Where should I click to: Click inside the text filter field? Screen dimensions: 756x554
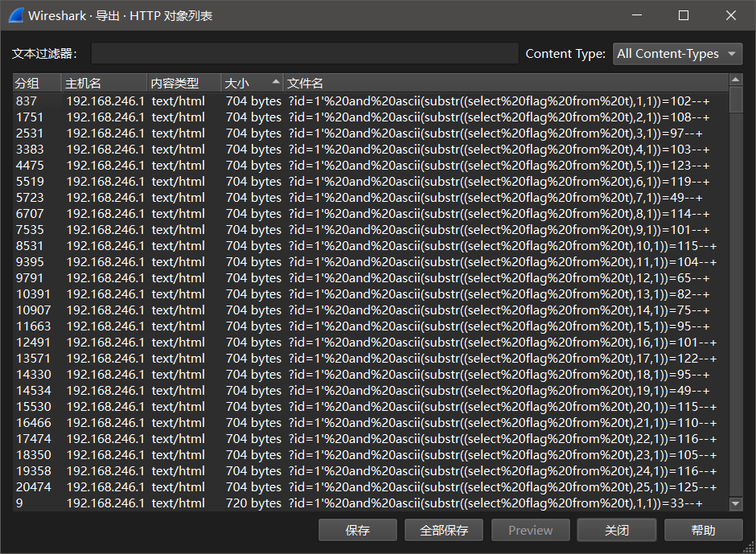pos(305,54)
